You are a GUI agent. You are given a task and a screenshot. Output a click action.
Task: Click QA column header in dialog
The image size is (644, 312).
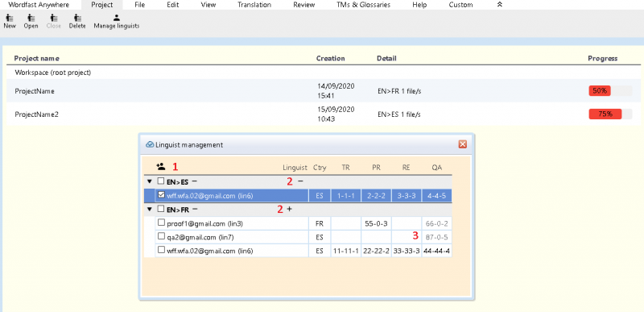[x=436, y=168]
